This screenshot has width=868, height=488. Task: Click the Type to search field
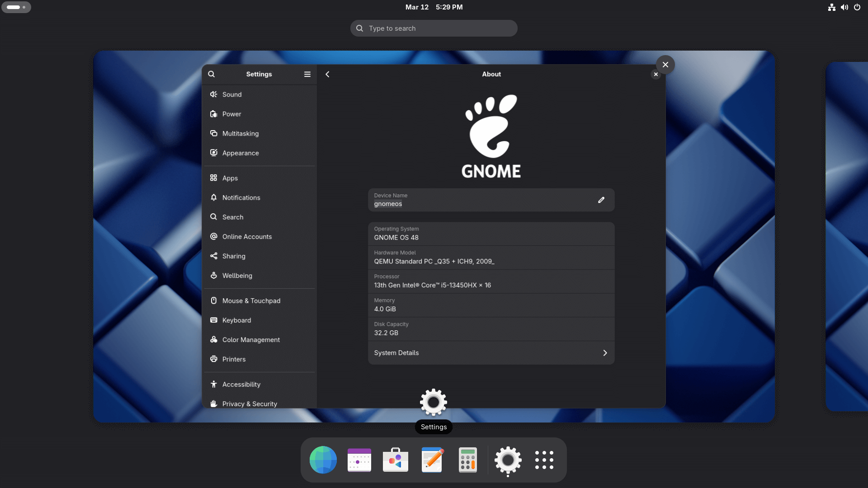434,28
